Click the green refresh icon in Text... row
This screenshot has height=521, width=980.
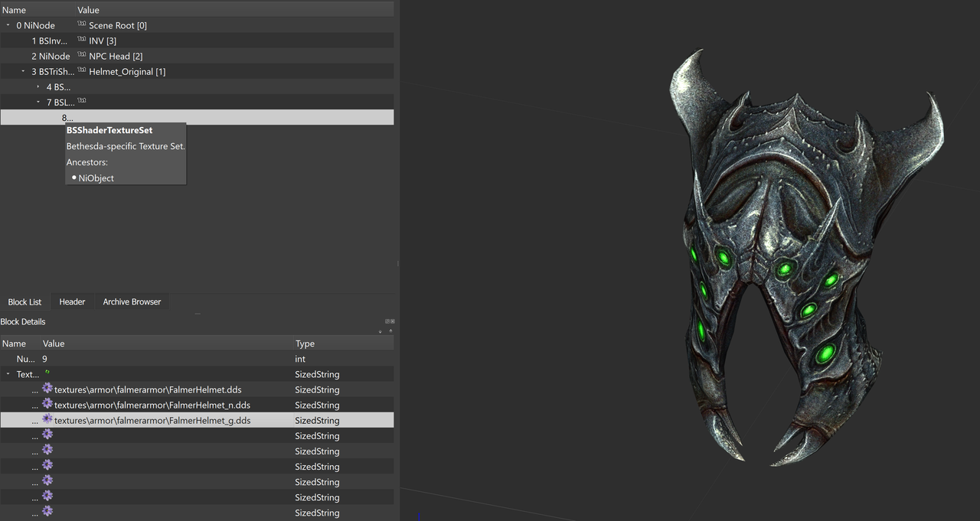pyautogui.click(x=47, y=373)
